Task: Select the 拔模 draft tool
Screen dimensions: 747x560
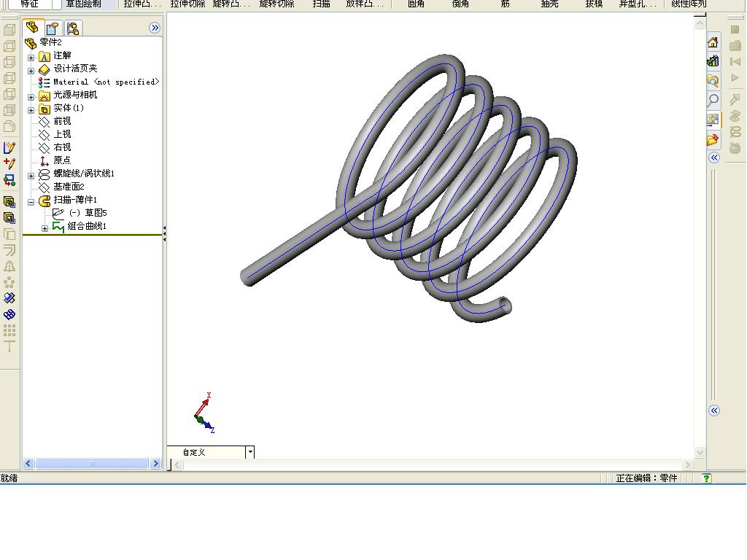Action: (x=594, y=4)
